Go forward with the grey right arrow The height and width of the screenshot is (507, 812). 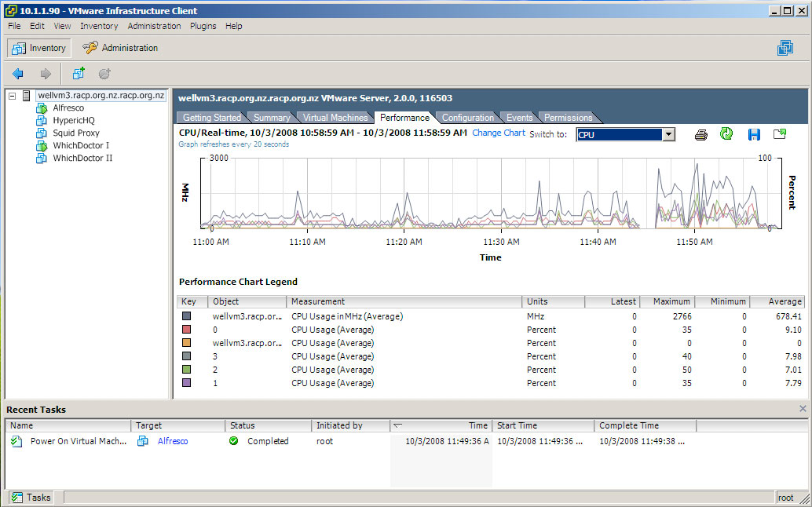pos(46,74)
